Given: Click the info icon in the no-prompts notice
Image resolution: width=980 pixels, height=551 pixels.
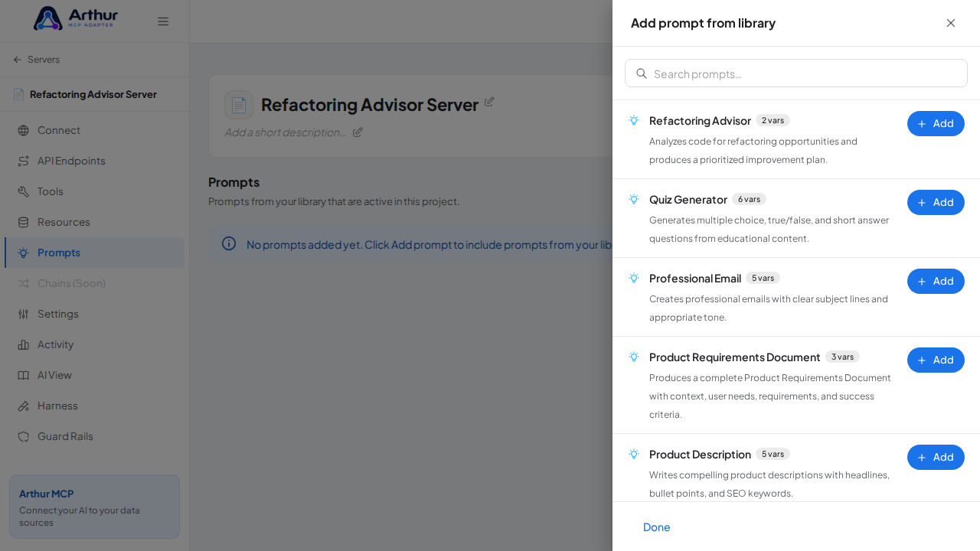Looking at the screenshot, I should 229,243.
